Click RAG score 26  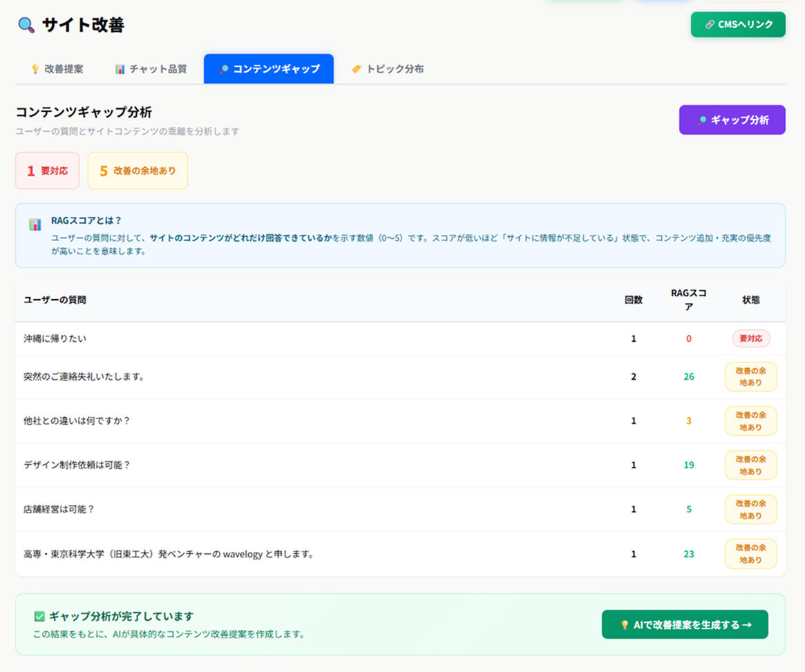pos(688,376)
